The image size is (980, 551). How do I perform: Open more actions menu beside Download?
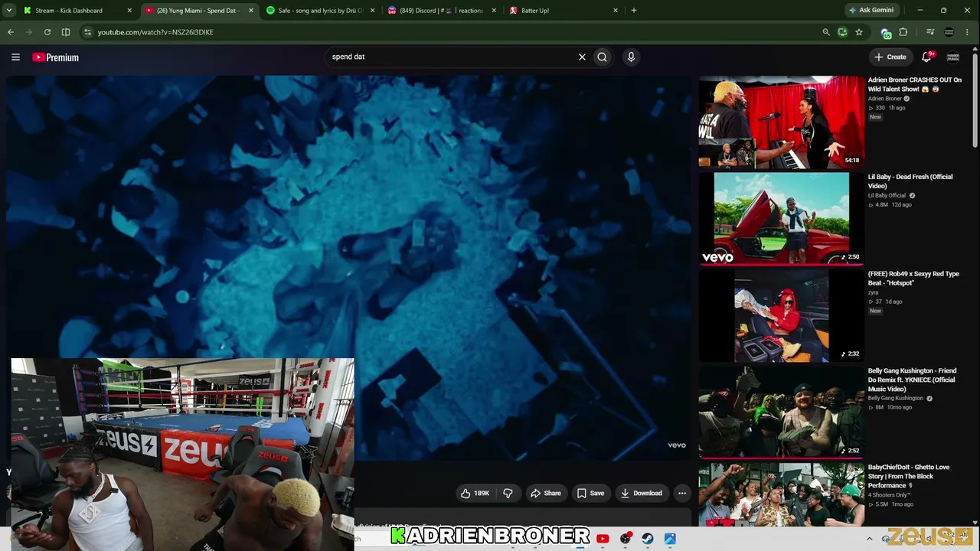pos(682,493)
